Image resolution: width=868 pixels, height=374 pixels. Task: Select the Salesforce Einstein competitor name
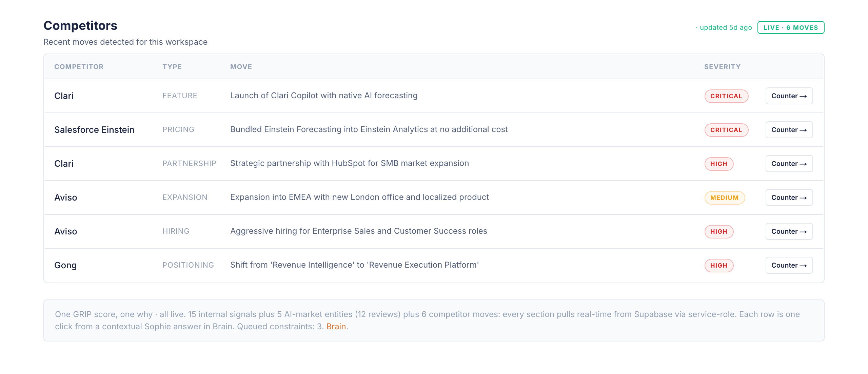pyautogui.click(x=94, y=130)
